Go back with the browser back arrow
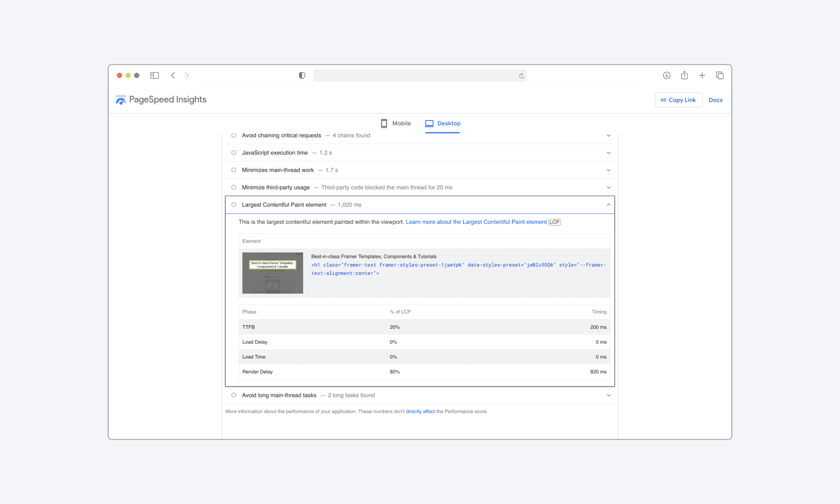Image resolution: width=840 pixels, height=504 pixels. click(173, 76)
